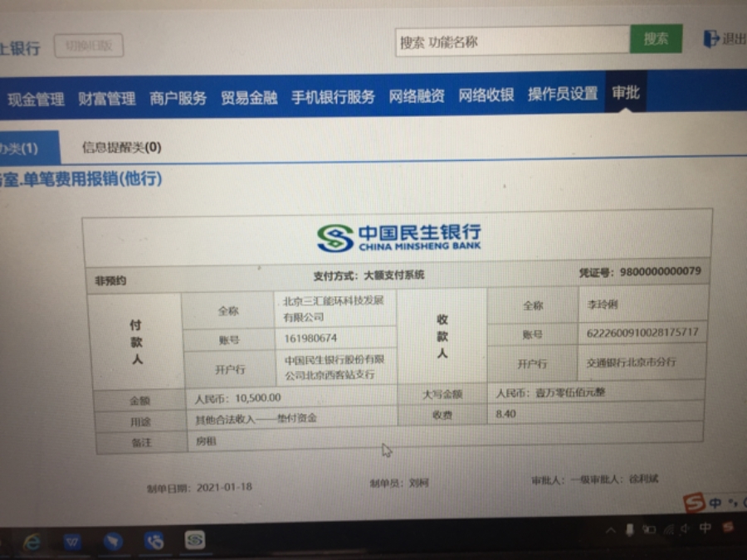Expand the system tray hidden icons arrow
Screen dimensions: 747x560
tap(610, 530)
